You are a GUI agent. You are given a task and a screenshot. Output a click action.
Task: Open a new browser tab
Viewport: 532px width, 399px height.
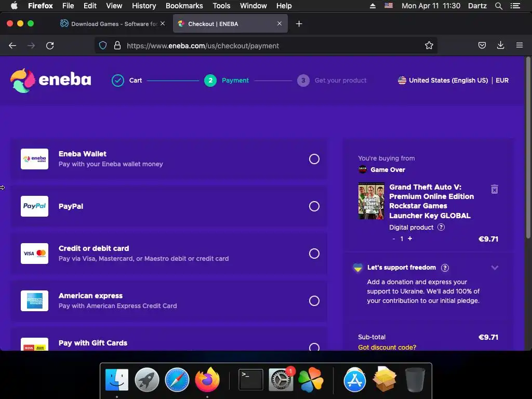[x=299, y=24]
